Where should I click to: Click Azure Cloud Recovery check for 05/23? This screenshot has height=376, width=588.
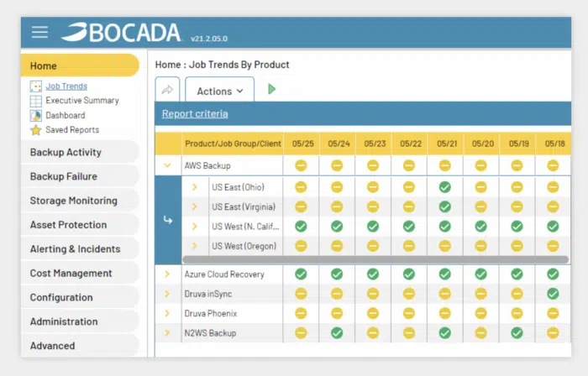373,274
